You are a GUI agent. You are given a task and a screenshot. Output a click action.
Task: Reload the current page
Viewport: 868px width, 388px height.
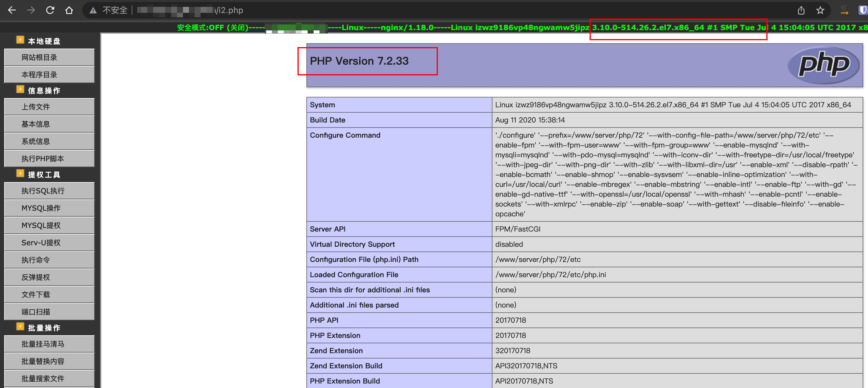[x=50, y=10]
